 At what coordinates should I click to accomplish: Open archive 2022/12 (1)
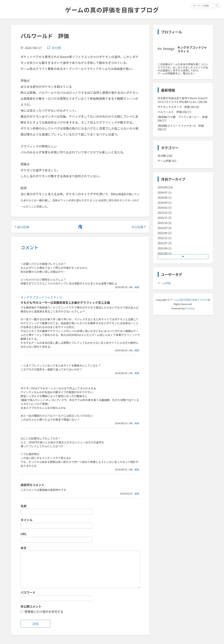164,238
